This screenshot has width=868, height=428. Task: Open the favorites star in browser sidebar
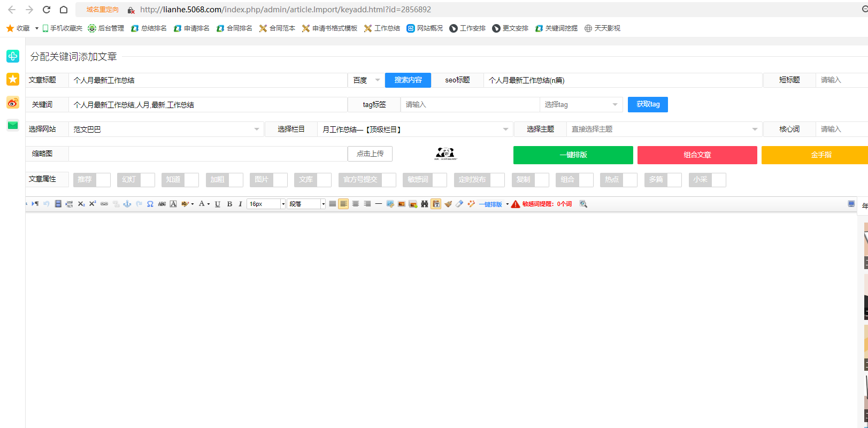point(13,79)
